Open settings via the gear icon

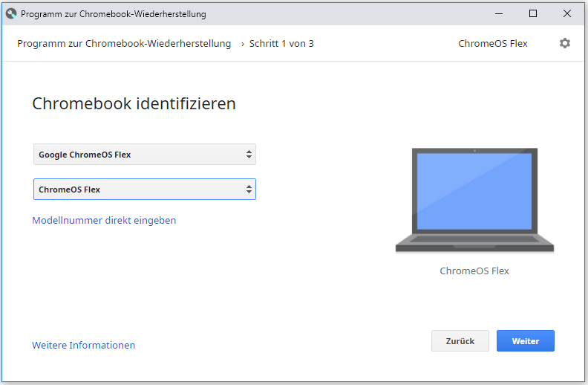tap(565, 43)
